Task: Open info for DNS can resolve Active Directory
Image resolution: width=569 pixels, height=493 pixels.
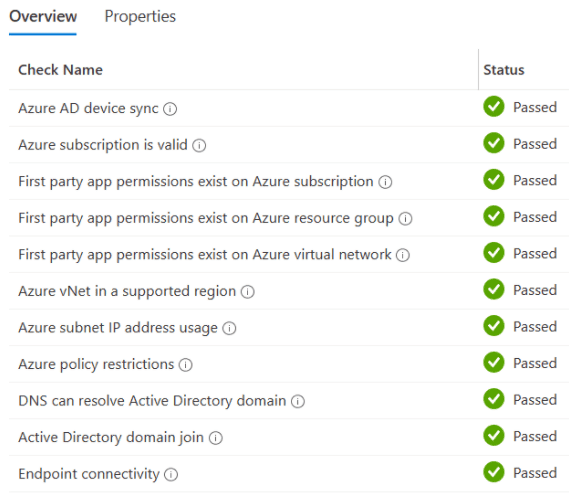Action: coord(298,401)
